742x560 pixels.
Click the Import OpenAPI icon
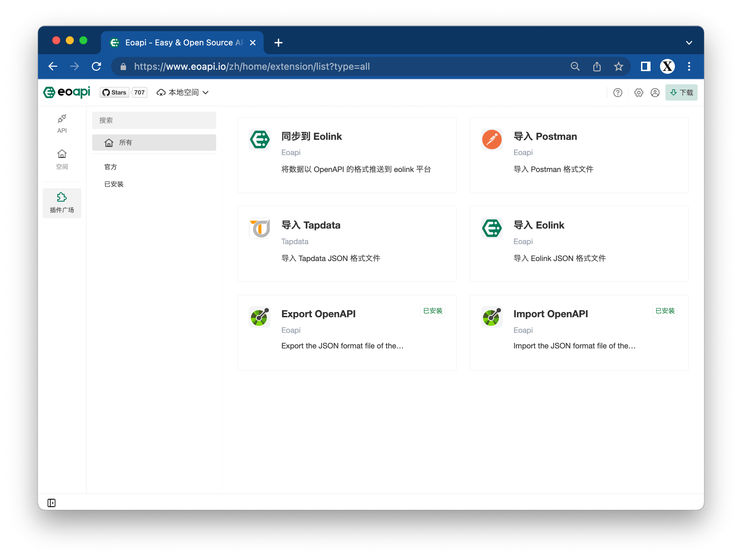492,317
